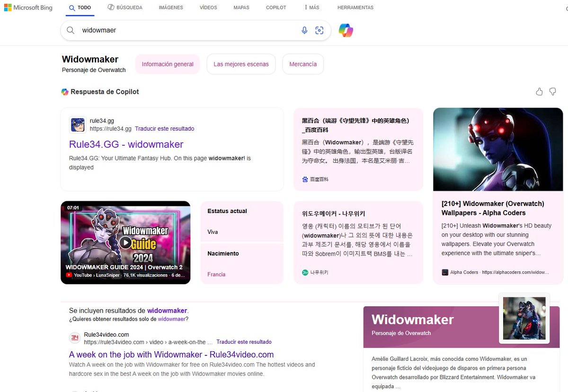
Task: Open Widowmaker Wallpapers Alpha Coders card title
Action: click(x=493, y=208)
